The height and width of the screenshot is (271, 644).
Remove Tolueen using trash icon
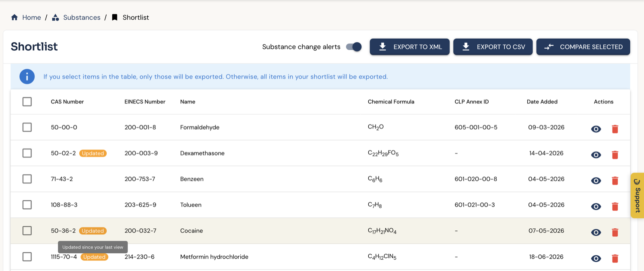(615, 206)
